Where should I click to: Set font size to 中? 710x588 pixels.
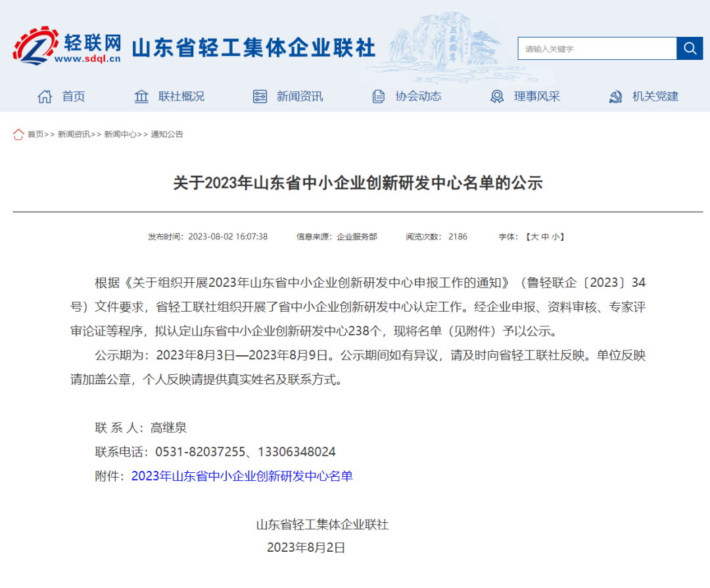pyautogui.click(x=545, y=237)
